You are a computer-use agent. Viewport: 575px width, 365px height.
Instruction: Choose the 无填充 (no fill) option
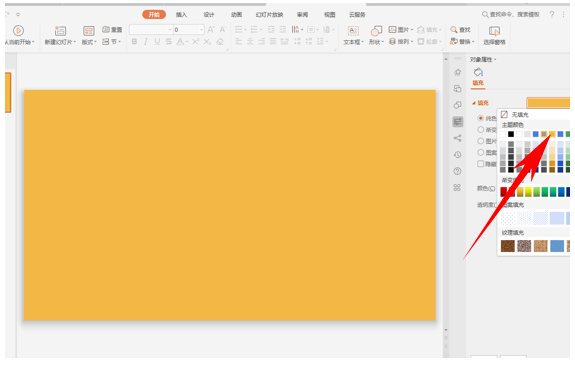point(515,115)
